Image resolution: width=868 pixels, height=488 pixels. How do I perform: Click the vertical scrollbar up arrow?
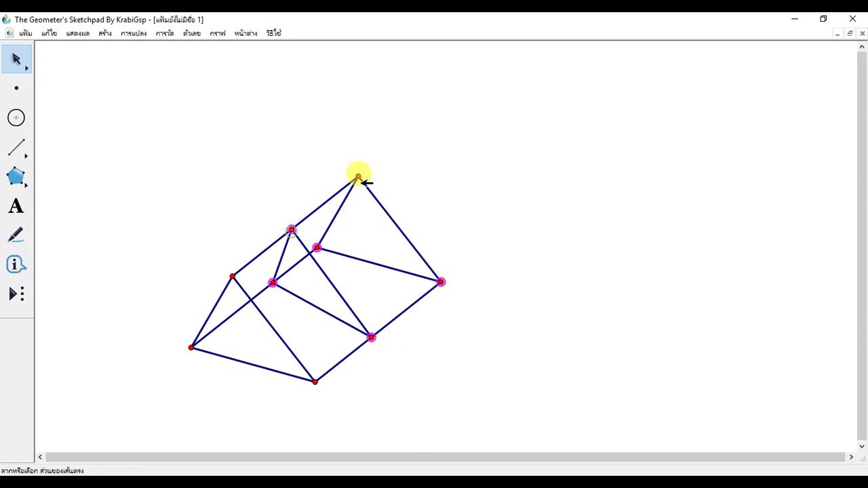[x=862, y=46]
